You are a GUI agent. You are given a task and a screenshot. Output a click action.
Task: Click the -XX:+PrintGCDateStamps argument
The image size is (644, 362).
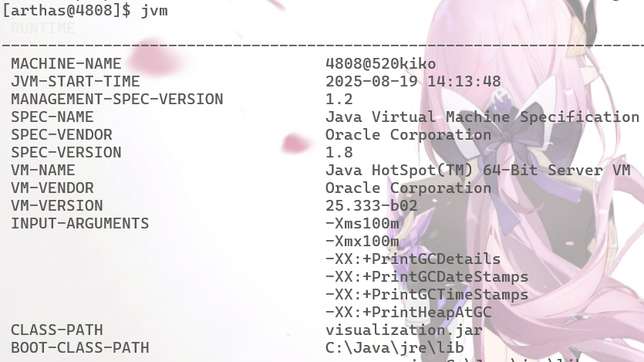point(427,276)
